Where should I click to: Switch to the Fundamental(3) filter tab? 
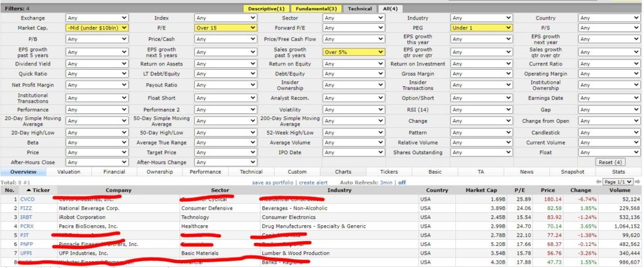(316, 9)
